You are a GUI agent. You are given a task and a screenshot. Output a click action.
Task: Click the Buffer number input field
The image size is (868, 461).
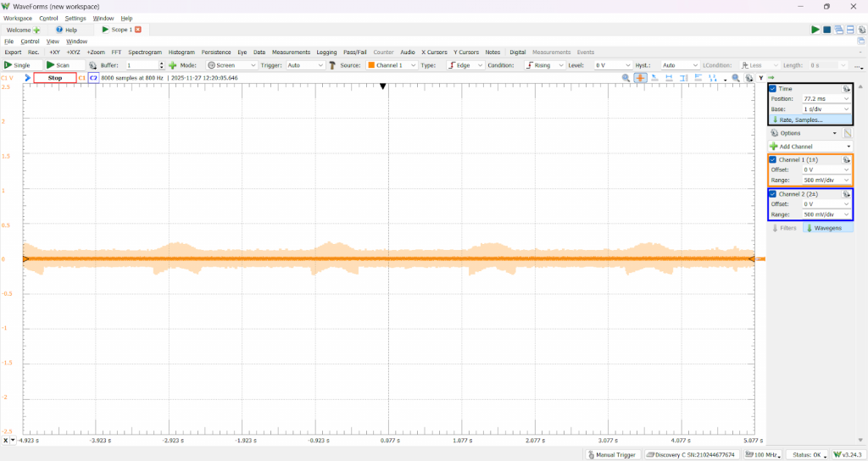point(141,65)
